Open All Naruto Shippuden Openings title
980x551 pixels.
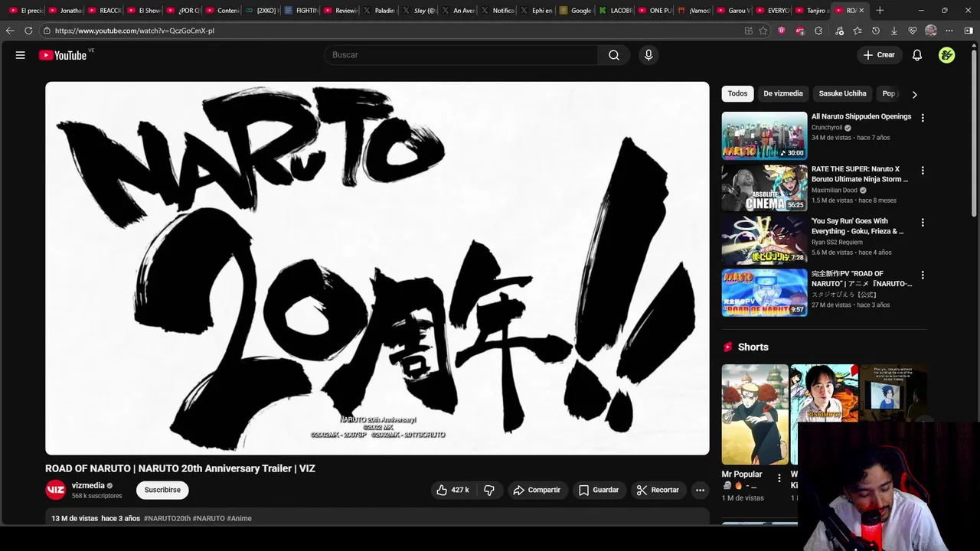click(x=861, y=116)
